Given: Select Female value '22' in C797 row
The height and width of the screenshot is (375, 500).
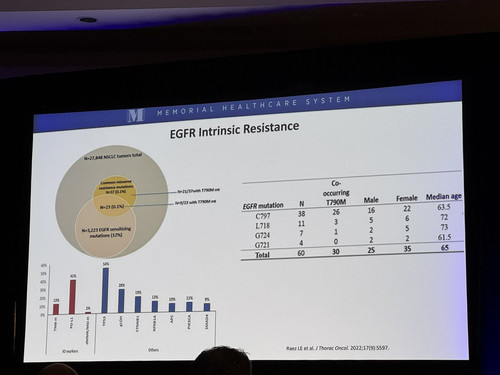Looking at the screenshot, I should tap(407, 209).
